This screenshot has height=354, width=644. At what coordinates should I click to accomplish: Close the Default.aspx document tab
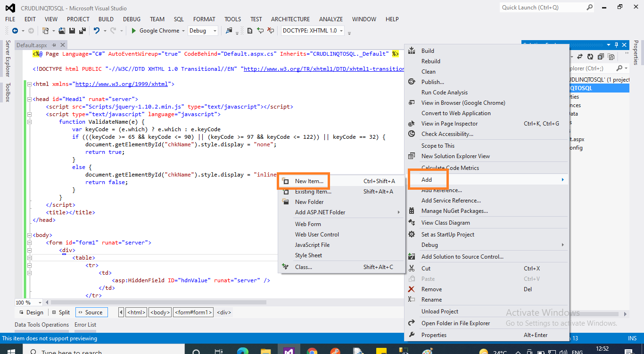(62, 45)
